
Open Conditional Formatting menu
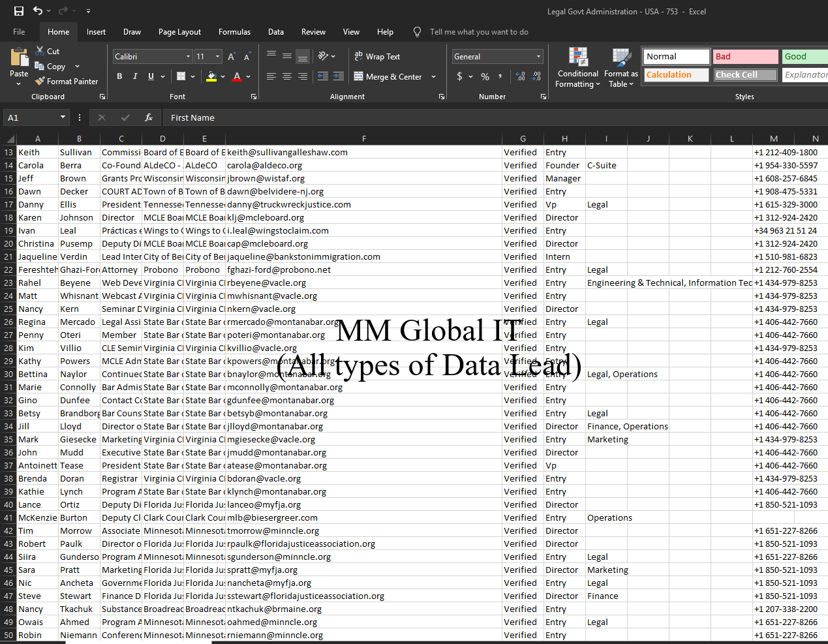(x=577, y=67)
